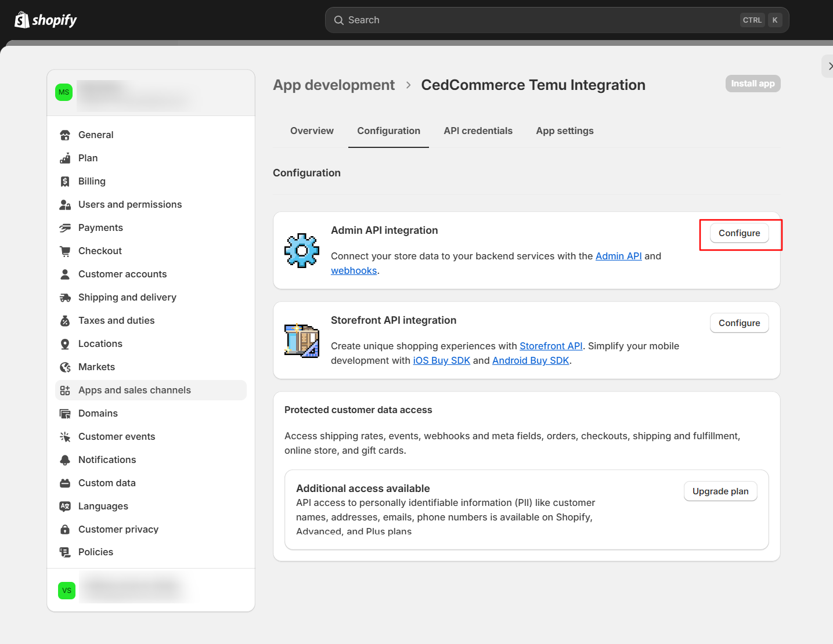Viewport: 833px width, 644px height.
Task: Switch to the API credentials tab
Action: [478, 131]
